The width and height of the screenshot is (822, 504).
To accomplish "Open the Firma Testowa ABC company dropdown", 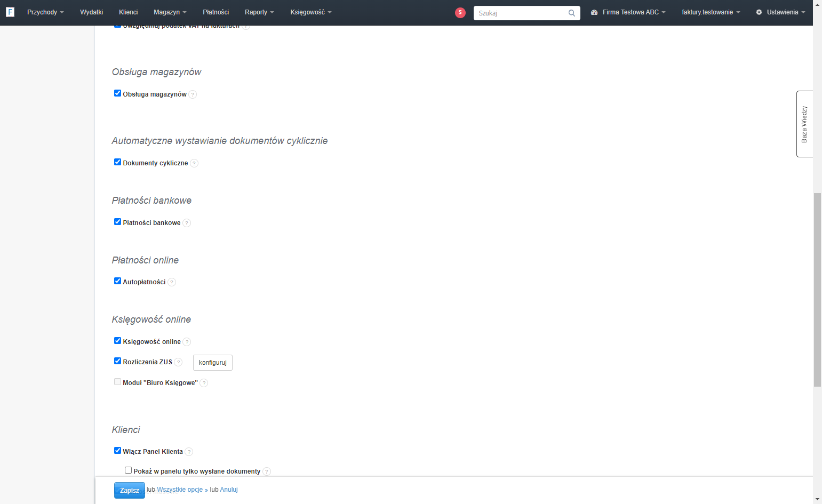I will 628,12.
